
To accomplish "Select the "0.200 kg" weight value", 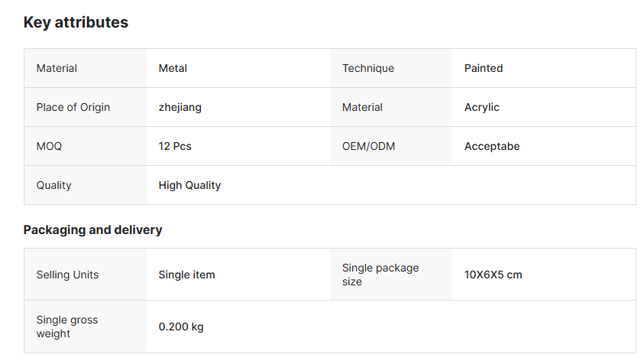I will tap(181, 327).
